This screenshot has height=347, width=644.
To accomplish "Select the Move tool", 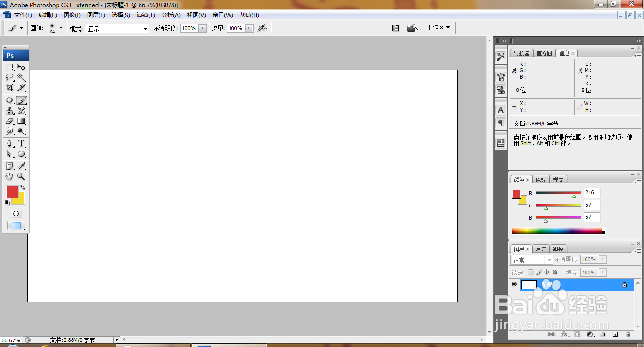I will click(21, 67).
